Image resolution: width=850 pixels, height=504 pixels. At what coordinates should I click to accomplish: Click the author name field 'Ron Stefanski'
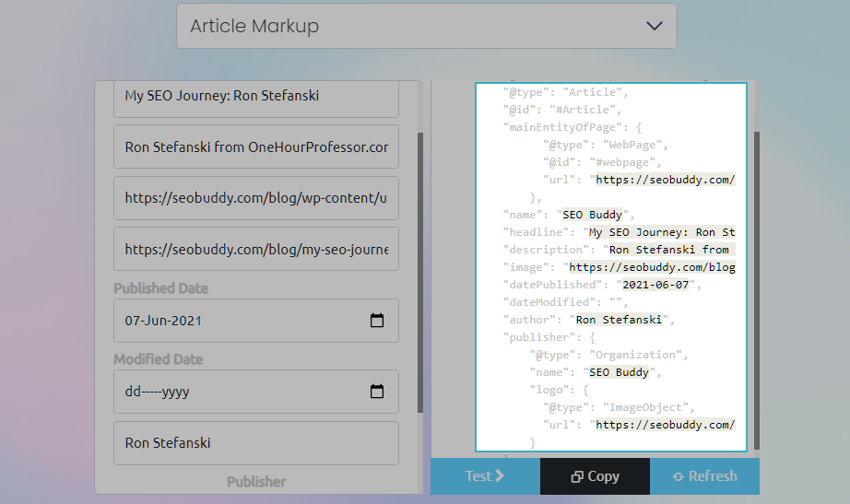tap(256, 443)
